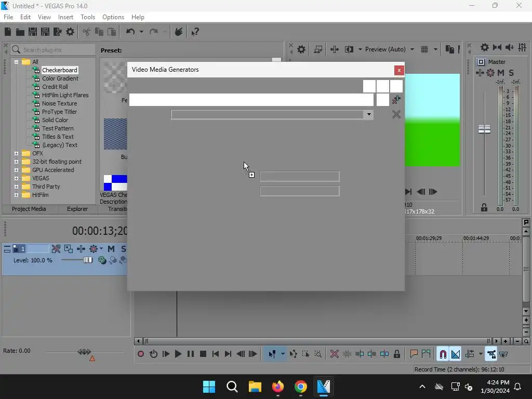Open edit tool dropdown arrow

(283, 354)
